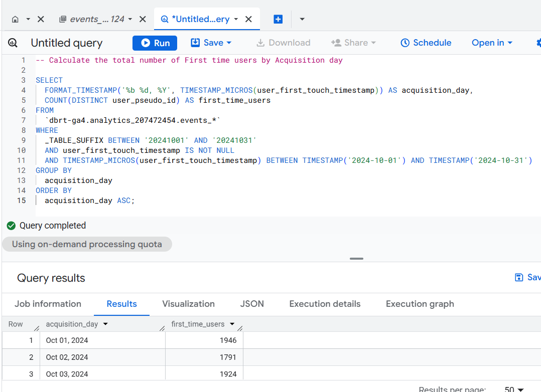Close the Untitled query tab
Screen dimensions: 541x392
[x=248, y=19]
